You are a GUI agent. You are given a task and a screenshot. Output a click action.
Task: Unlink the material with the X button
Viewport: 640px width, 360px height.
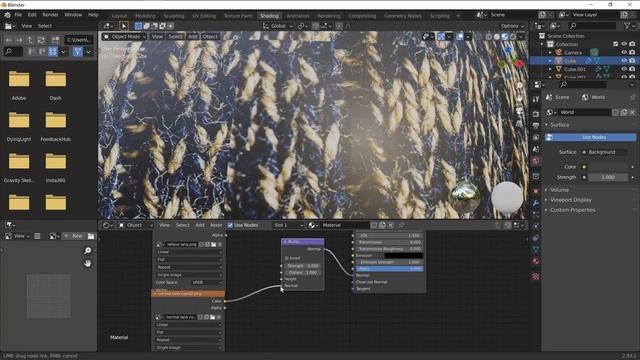(391, 225)
